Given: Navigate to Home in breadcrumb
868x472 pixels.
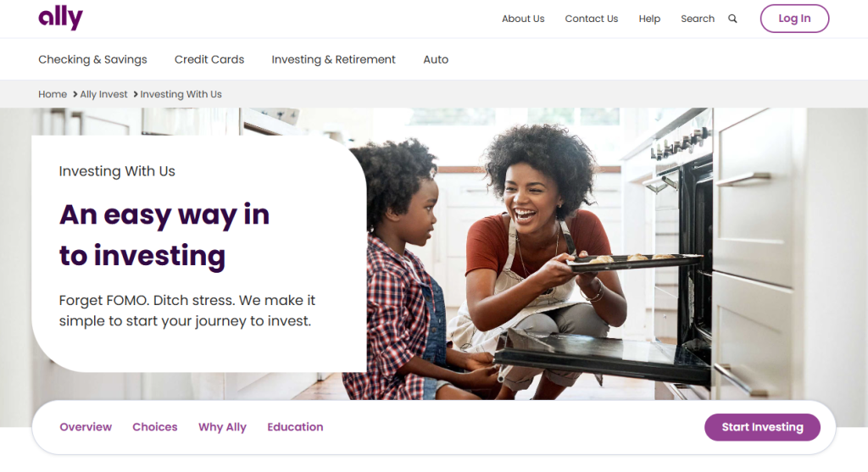Looking at the screenshot, I should click(53, 94).
